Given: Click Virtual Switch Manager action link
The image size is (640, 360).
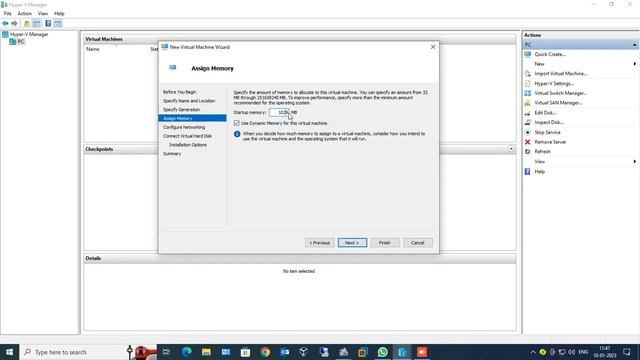Looking at the screenshot, I should [560, 93].
